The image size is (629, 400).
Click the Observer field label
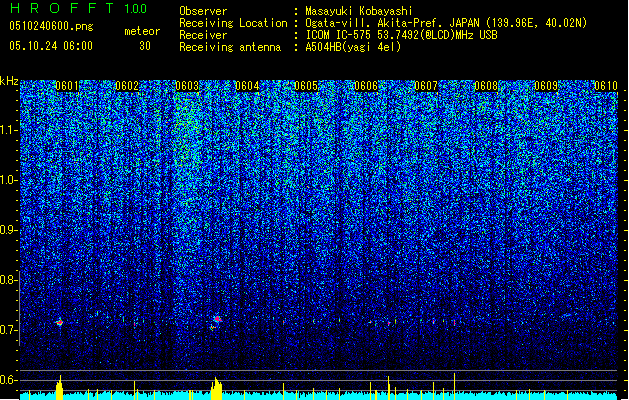tap(203, 11)
